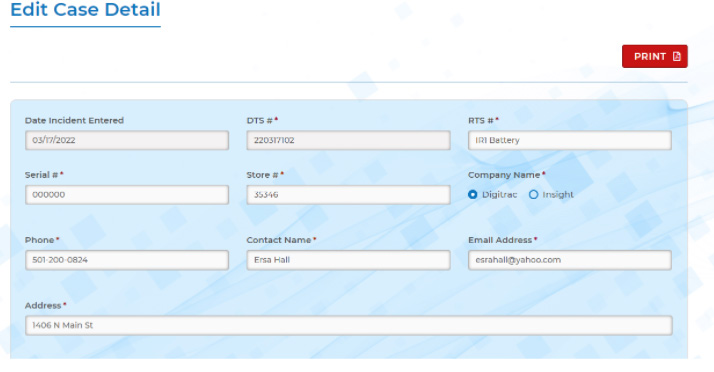Viewport: 714px width, 372px height.
Task: Click the red PRINT button
Action: pyautogui.click(x=654, y=56)
